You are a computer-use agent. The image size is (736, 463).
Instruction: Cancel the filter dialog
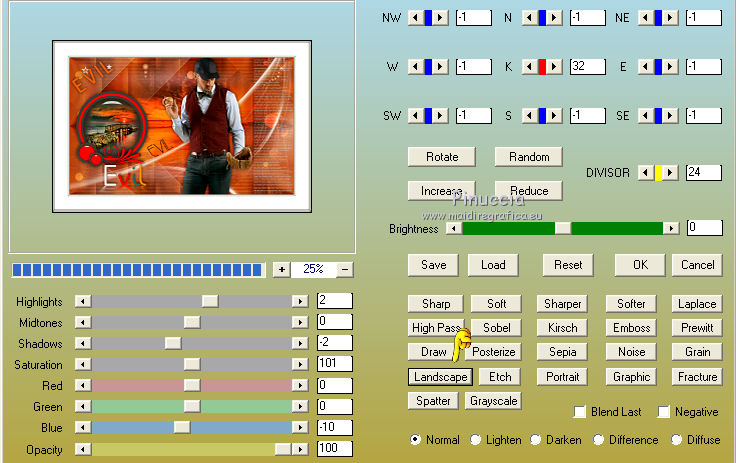point(698,265)
